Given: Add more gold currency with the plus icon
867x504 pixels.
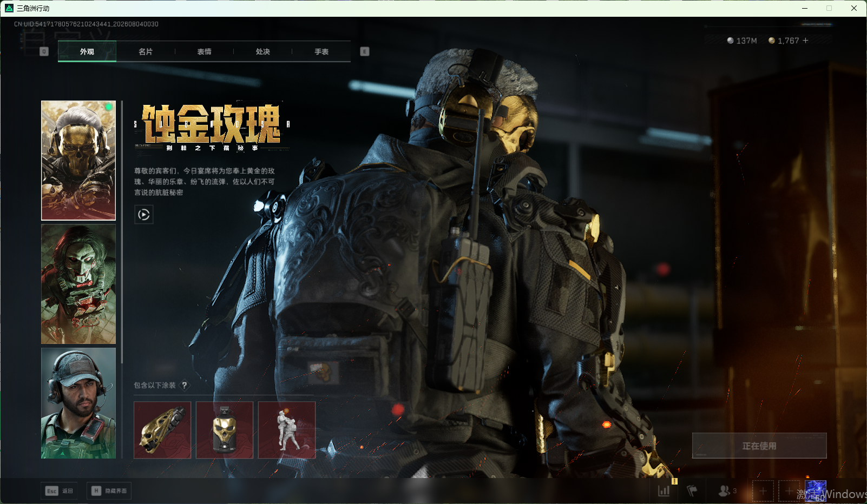Looking at the screenshot, I should coord(805,41).
